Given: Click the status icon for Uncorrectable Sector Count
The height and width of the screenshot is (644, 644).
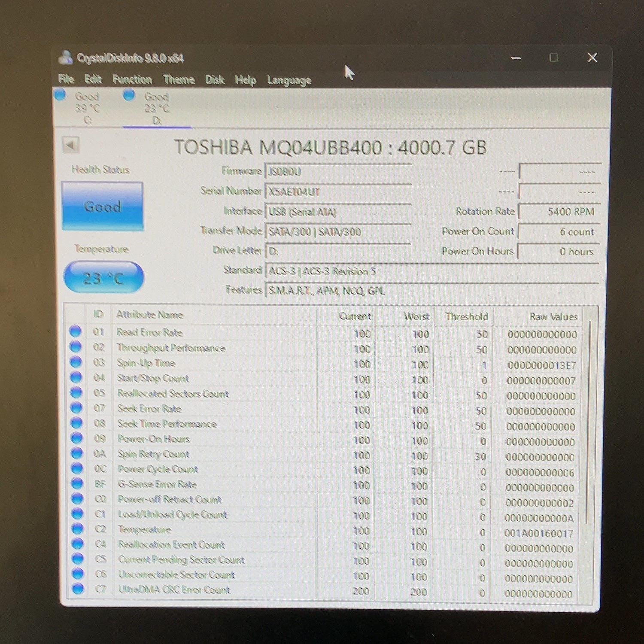Looking at the screenshot, I should (78, 574).
